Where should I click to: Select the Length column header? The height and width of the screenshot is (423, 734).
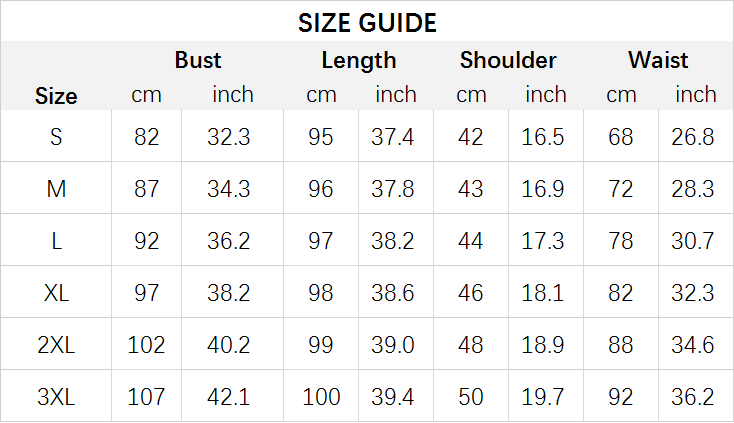point(358,60)
